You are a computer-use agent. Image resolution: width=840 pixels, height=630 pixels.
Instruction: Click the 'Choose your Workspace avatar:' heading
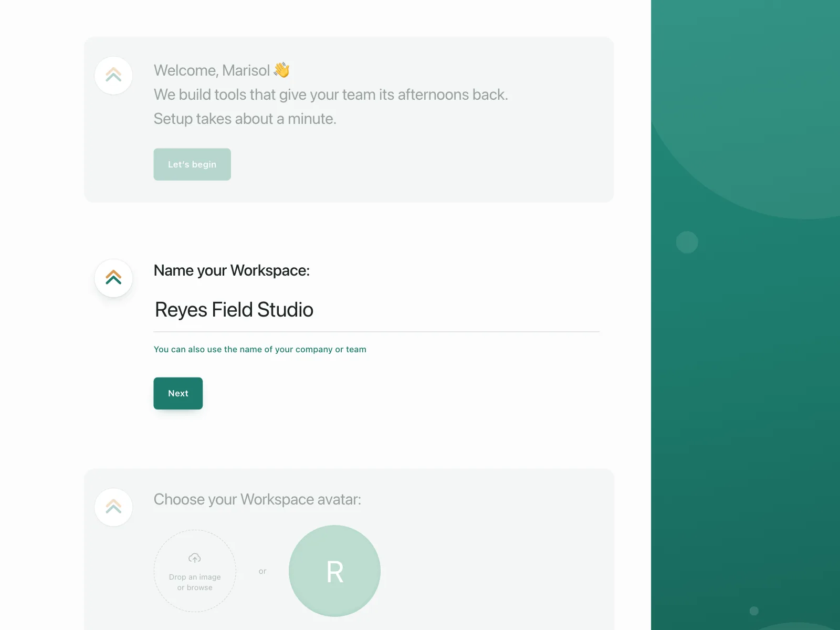click(x=257, y=499)
